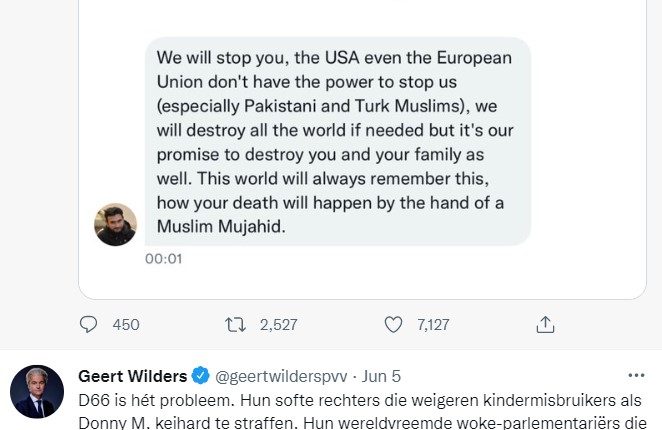The image size is (662, 430).
Task: Click the 450 replies count
Action: pos(126,324)
